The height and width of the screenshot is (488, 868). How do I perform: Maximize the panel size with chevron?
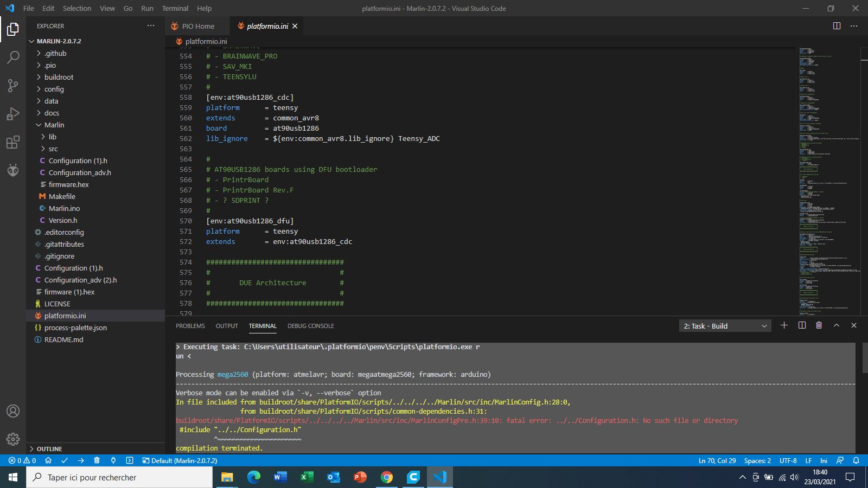pyautogui.click(x=837, y=325)
